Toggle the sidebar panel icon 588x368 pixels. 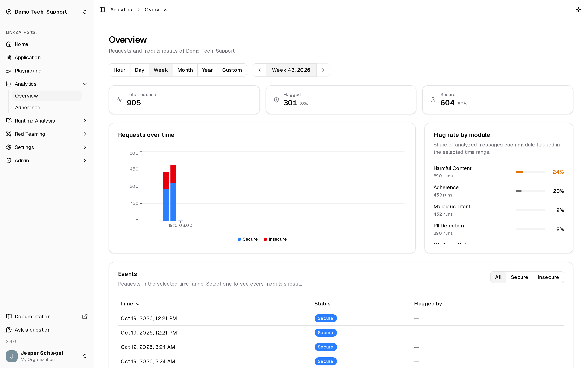pos(102,10)
